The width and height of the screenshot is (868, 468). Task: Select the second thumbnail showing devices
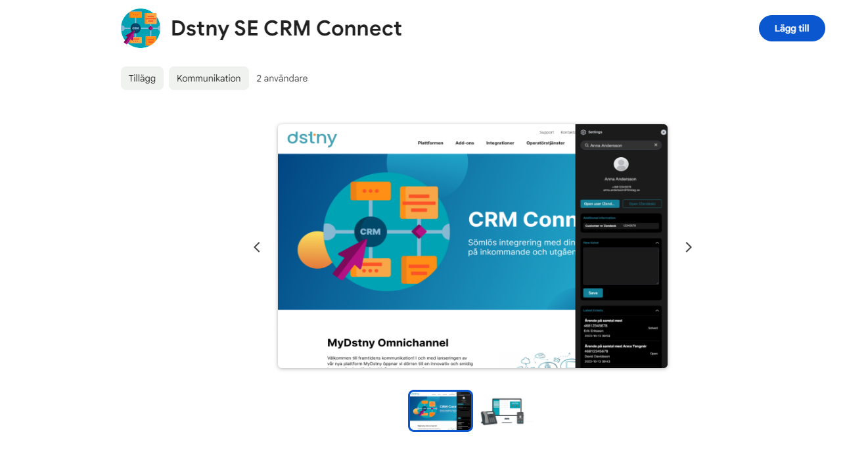pyautogui.click(x=503, y=411)
